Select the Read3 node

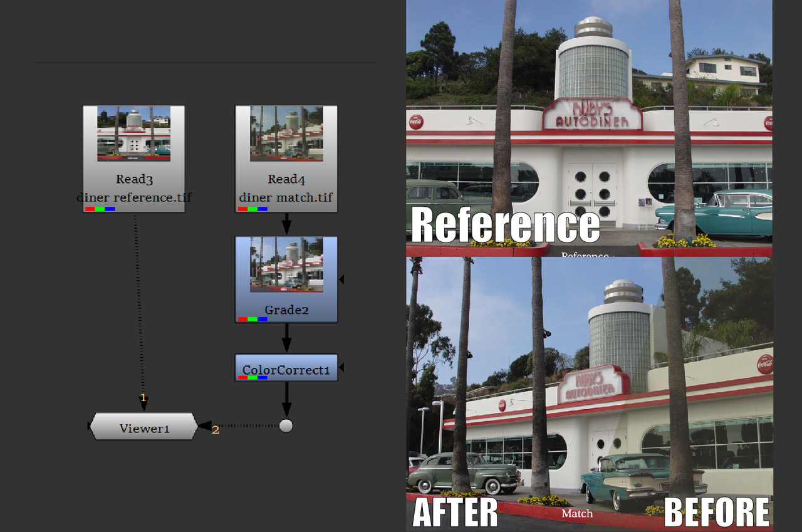(134, 159)
